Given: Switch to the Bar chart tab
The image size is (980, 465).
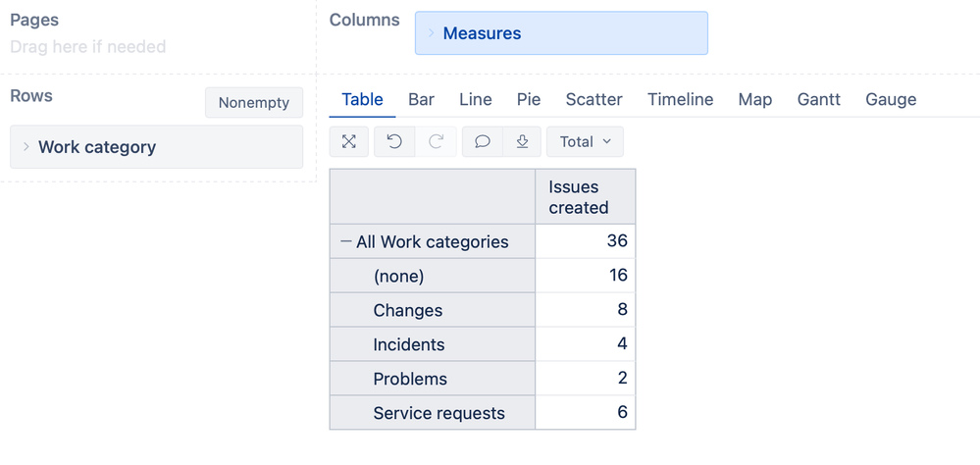Looking at the screenshot, I should tap(421, 99).
